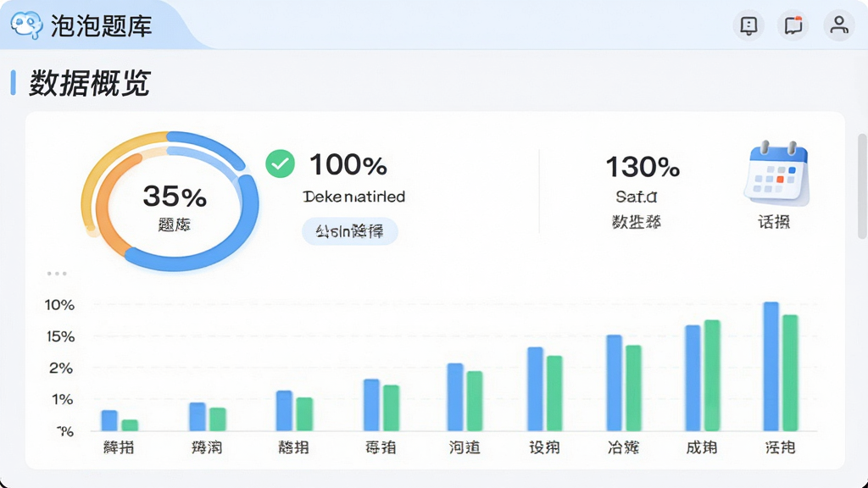The image size is (868, 488).
Task: Click the tallest blue bar at chart's right end
Action: point(771,366)
